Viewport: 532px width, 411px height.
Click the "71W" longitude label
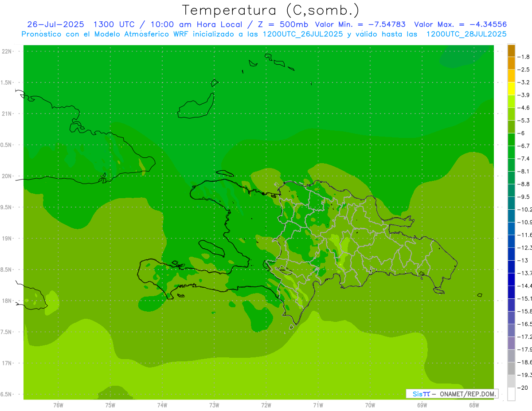(318, 405)
